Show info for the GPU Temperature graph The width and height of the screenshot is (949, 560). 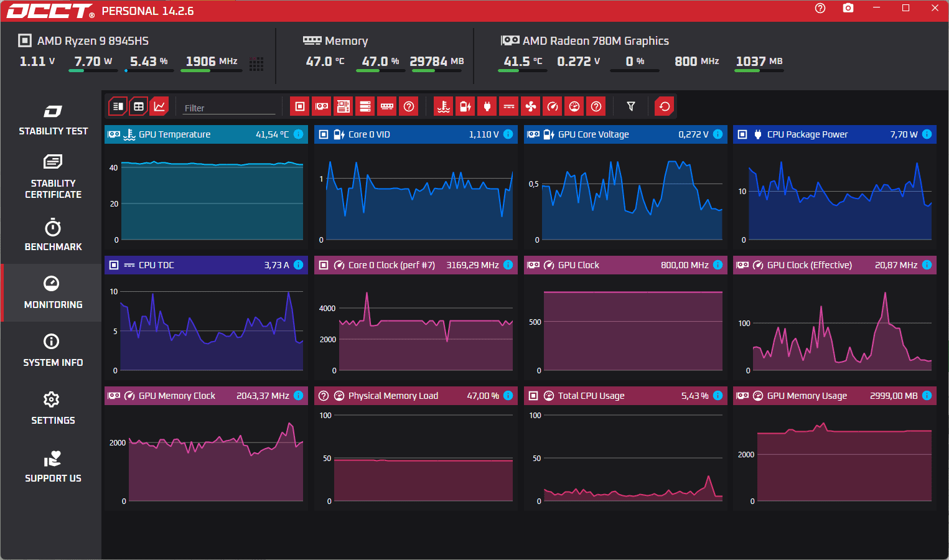point(299,134)
